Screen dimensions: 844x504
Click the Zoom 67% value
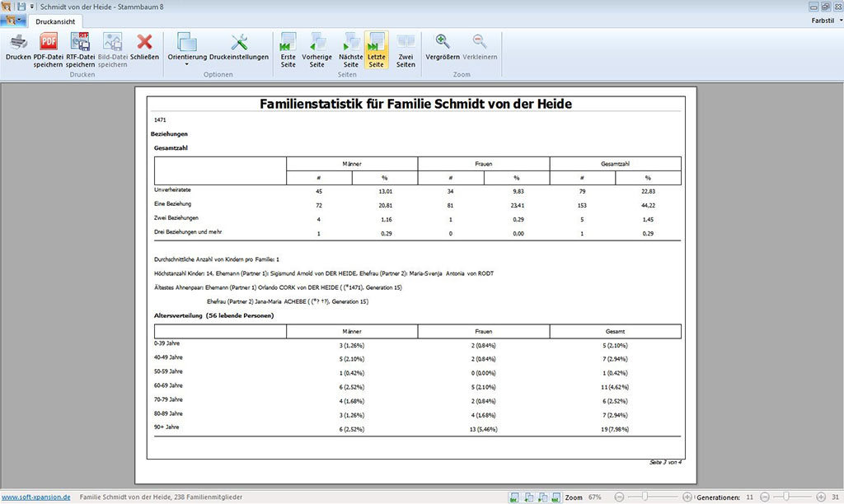[x=594, y=497]
